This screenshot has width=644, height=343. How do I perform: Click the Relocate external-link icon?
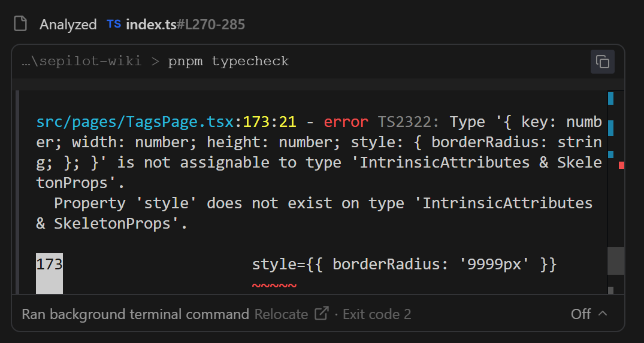322,314
